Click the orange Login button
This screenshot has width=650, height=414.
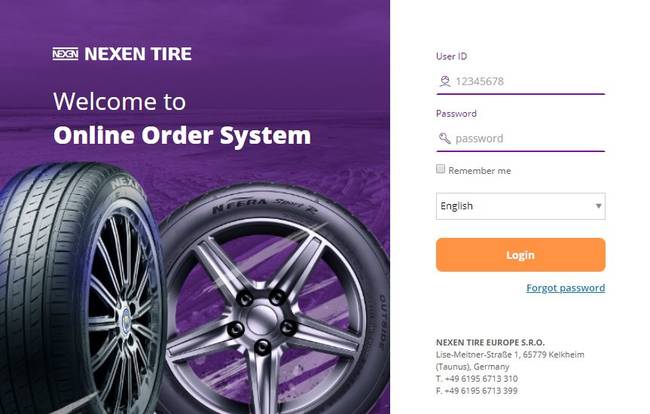pos(520,255)
